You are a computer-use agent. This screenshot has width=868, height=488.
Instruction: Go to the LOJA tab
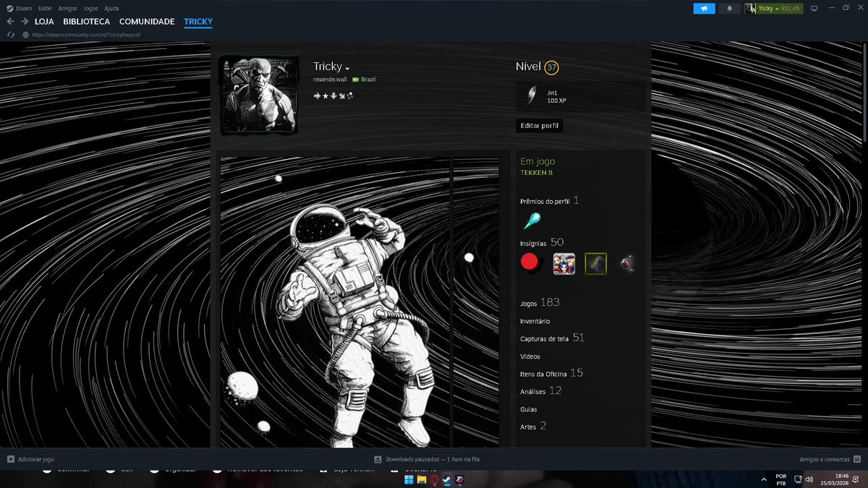44,22
